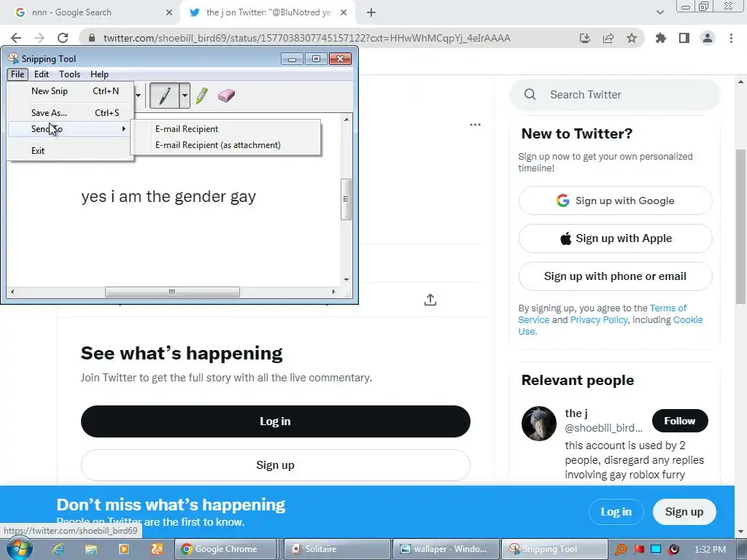Click the Search Twitter field
The height and width of the screenshot is (560, 747).
coord(614,95)
